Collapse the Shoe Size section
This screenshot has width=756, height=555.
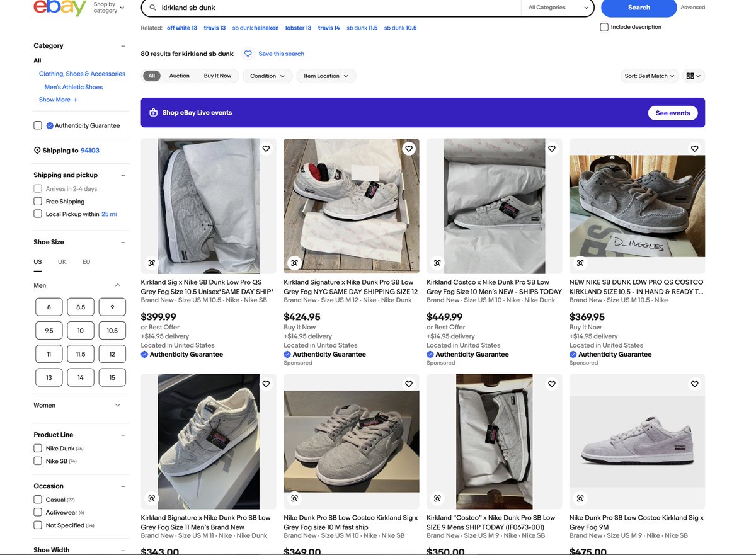[x=123, y=243]
